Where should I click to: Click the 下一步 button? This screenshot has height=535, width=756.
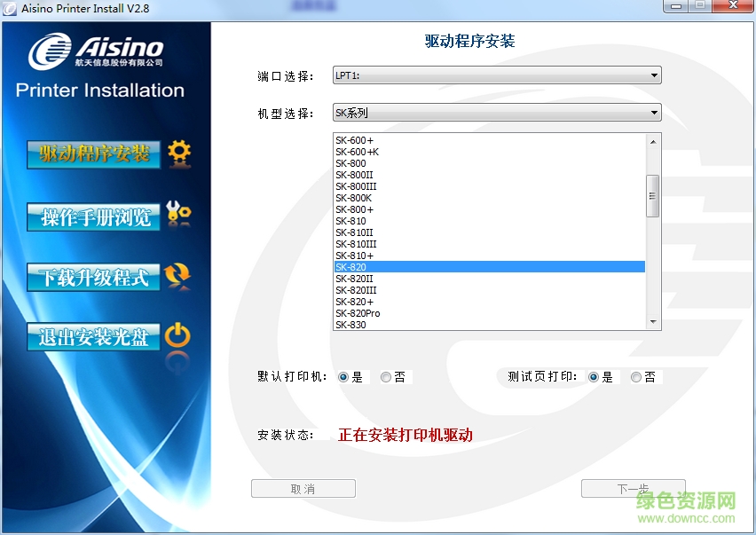633,488
